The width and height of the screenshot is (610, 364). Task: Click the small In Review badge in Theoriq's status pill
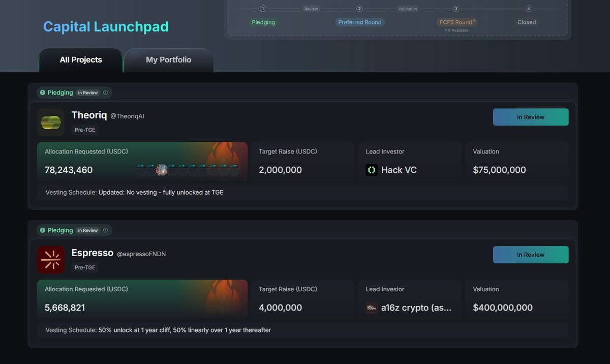coord(88,93)
